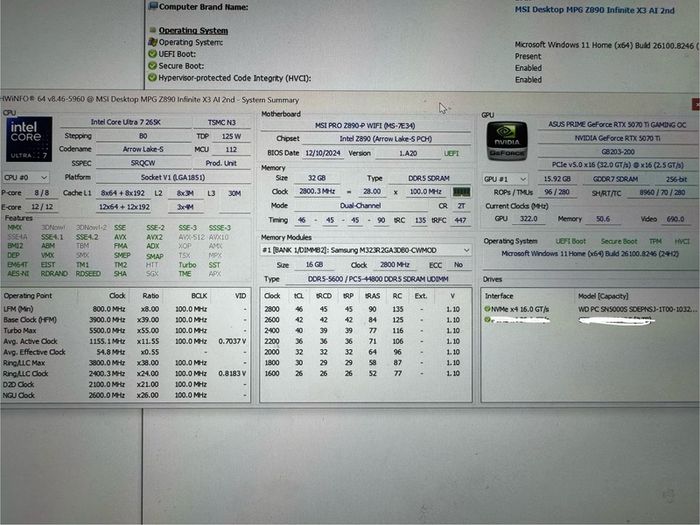Viewport: 700px width, 525px height.
Task: Click the NVIDIA GeForce logo
Action: pos(507,141)
